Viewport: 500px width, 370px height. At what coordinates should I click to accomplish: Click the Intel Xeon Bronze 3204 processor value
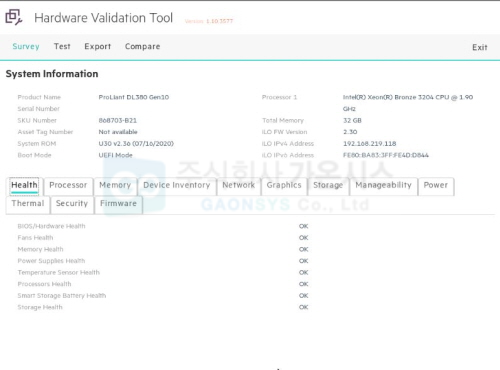pyautogui.click(x=408, y=103)
